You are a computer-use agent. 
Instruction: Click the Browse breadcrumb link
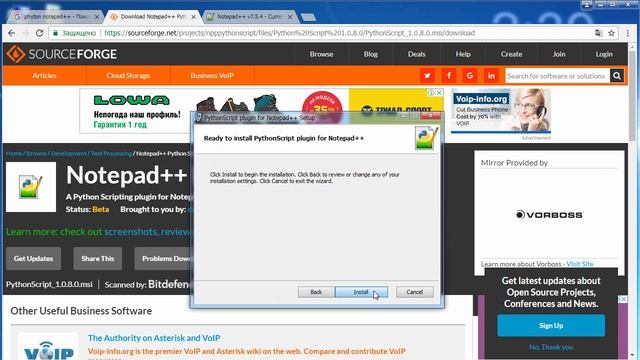(36, 153)
